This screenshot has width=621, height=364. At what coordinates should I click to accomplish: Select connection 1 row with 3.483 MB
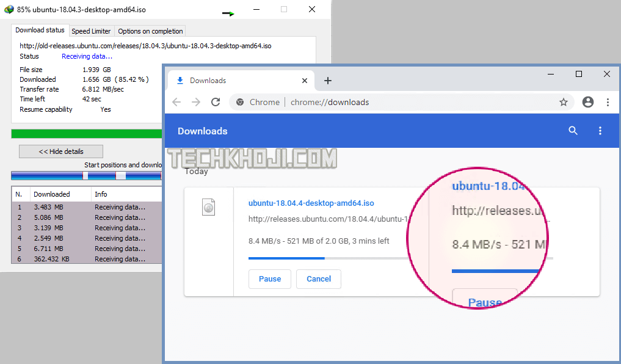(x=87, y=207)
